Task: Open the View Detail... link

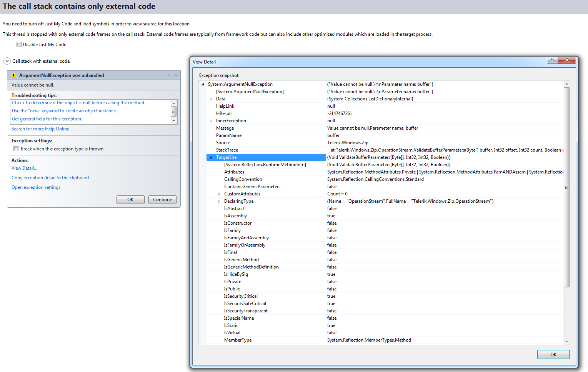Action: (24, 168)
